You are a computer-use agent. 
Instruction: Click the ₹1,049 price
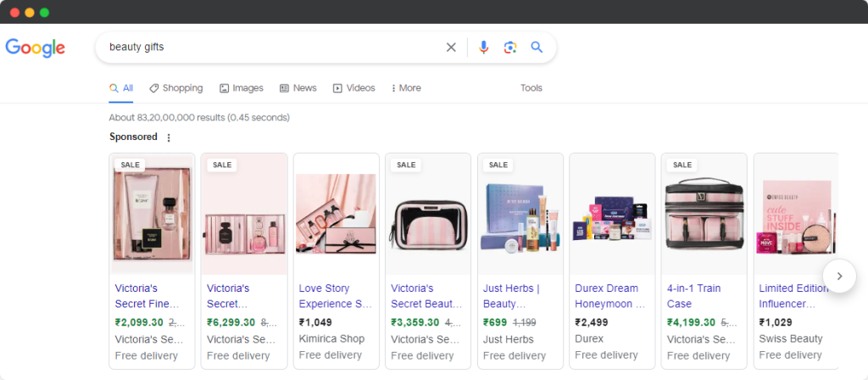(x=317, y=322)
